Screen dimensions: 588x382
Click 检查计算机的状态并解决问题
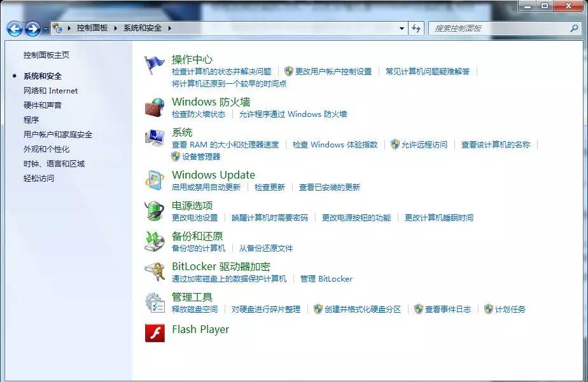[x=221, y=71]
